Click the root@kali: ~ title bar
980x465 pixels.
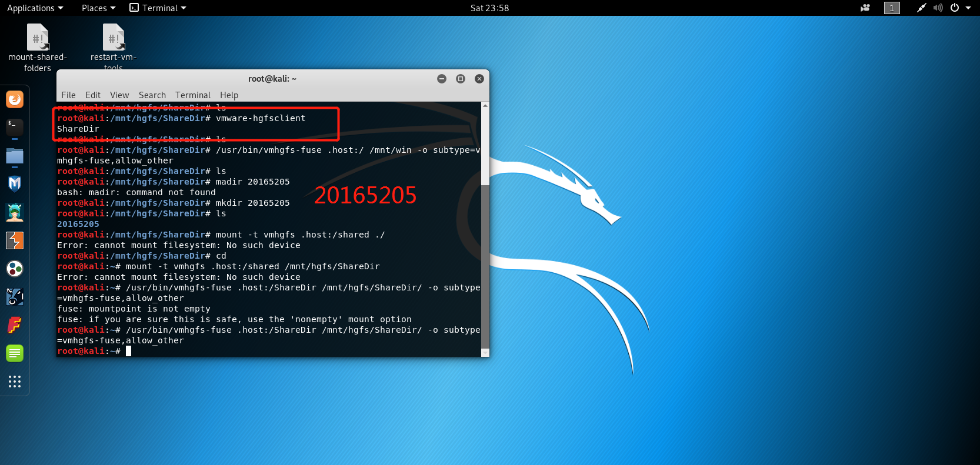pos(272,79)
